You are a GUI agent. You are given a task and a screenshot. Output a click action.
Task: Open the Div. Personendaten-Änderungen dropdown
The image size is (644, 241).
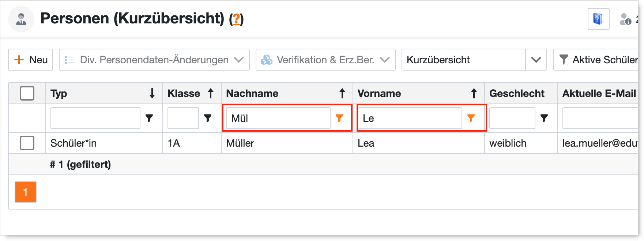click(x=154, y=60)
